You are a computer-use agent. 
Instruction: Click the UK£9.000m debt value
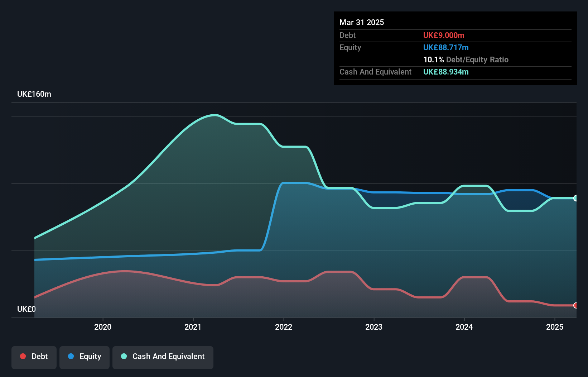[x=444, y=35]
